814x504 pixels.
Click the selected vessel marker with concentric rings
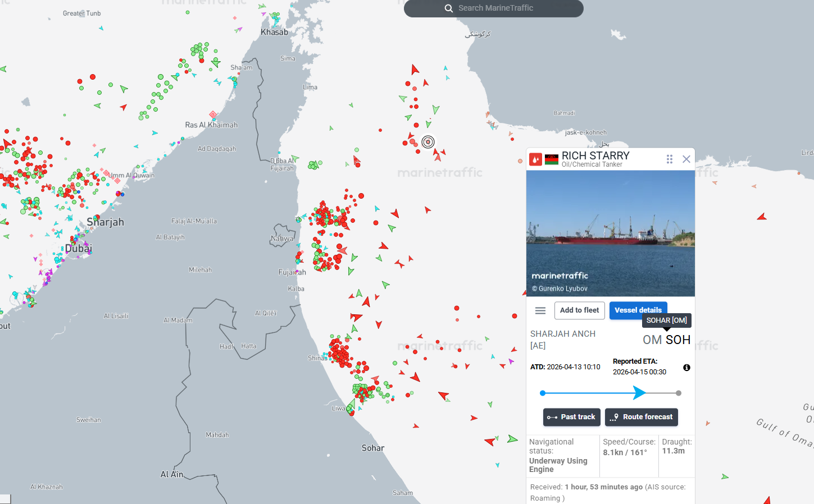click(x=428, y=142)
